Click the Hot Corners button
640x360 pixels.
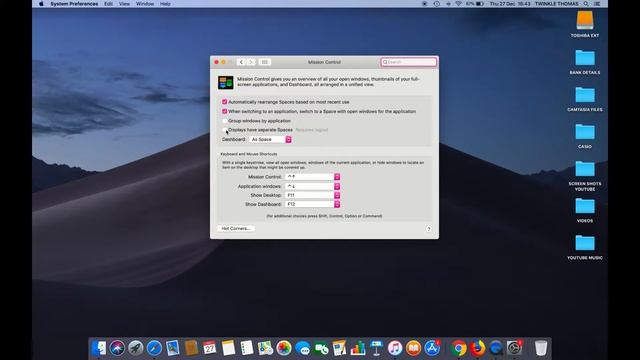tap(236, 229)
